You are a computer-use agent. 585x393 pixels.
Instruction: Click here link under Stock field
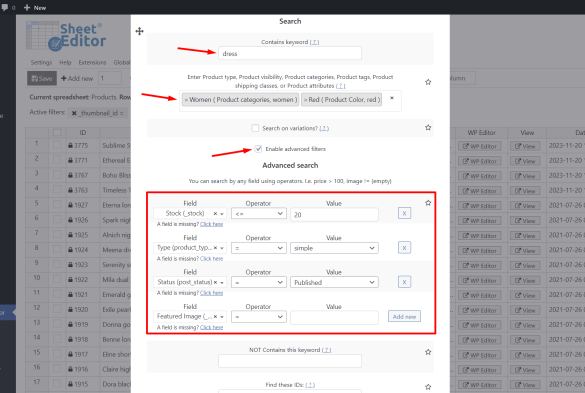pos(212,224)
